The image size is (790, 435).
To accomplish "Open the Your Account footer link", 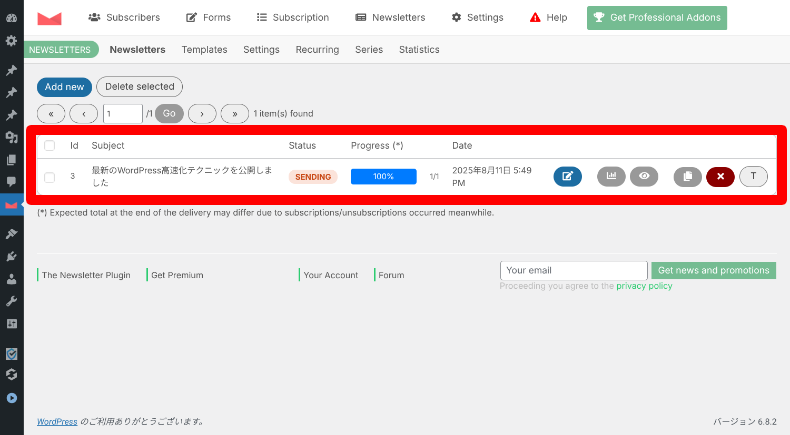I will (331, 275).
